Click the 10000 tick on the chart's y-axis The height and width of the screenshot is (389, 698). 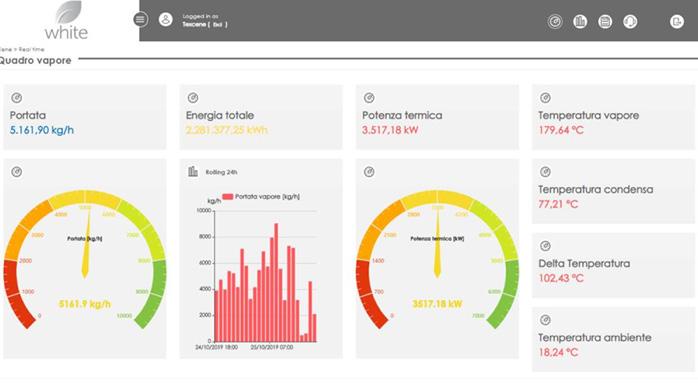click(203, 211)
